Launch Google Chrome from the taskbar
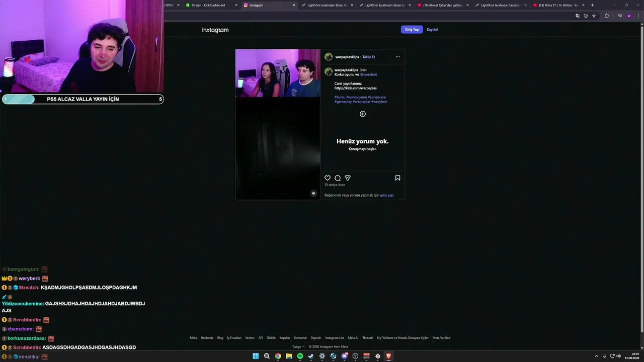 (x=278, y=356)
